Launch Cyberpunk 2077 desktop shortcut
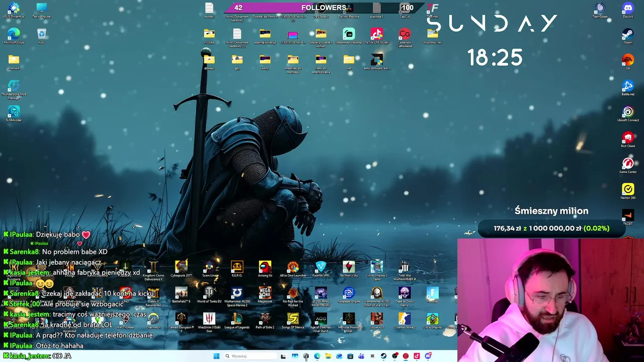The height and width of the screenshot is (362, 644). tap(181, 269)
